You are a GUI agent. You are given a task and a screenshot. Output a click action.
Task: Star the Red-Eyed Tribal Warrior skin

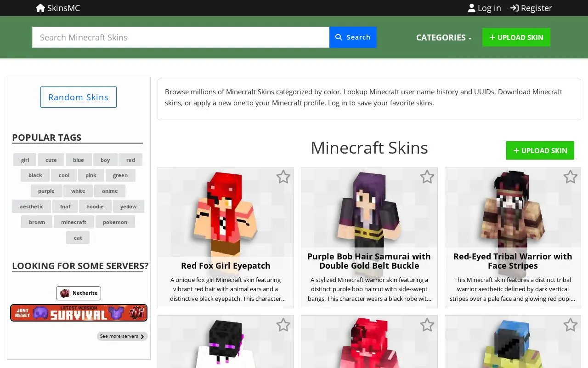tap(571, 177)
